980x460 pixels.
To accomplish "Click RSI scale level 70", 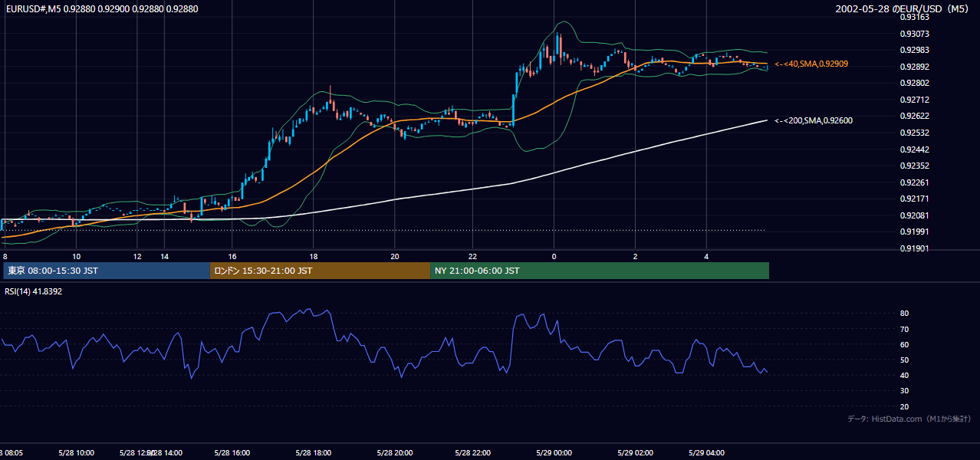I will pyautogui.click(x=904, y=329).
